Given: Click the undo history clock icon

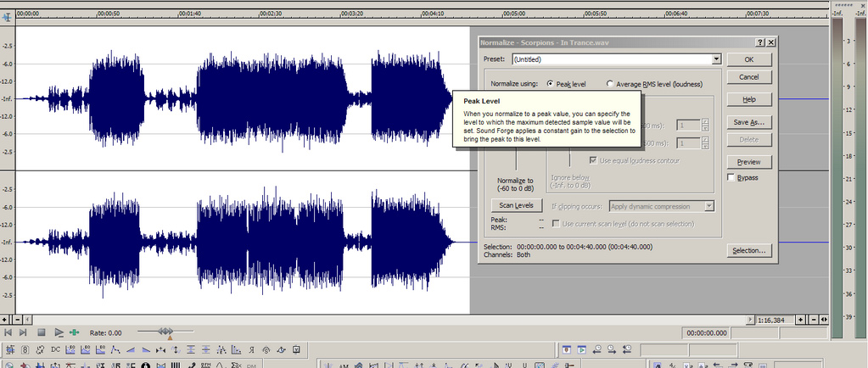Looking at the screenshot, I should (597, 349).
